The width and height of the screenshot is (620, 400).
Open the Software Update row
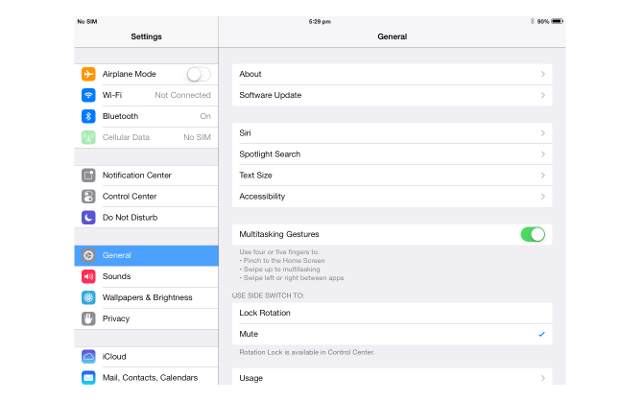pos(392,95)
